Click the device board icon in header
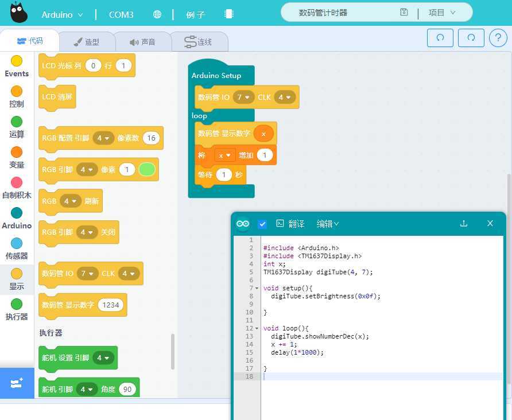This screenshot has width=512, height=420. pos(229,14)
